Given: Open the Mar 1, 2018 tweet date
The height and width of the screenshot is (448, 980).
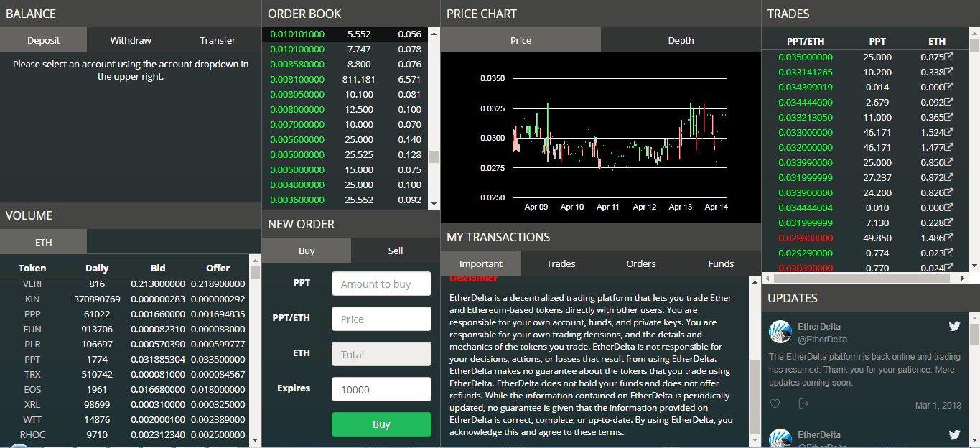Looking at the screenshot, I should tap(938, 405).
